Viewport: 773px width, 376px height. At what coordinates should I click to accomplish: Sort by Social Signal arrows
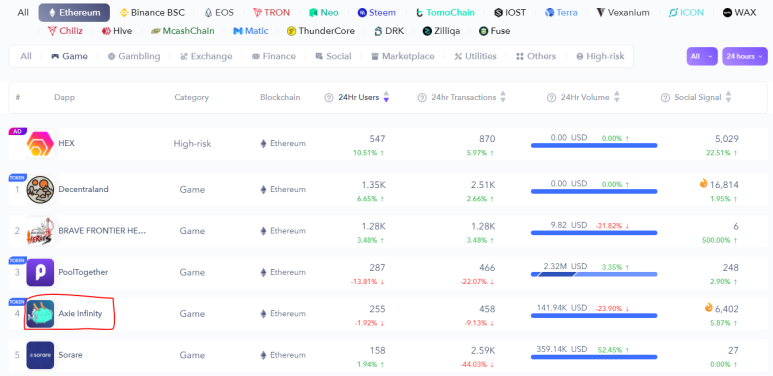729,97
